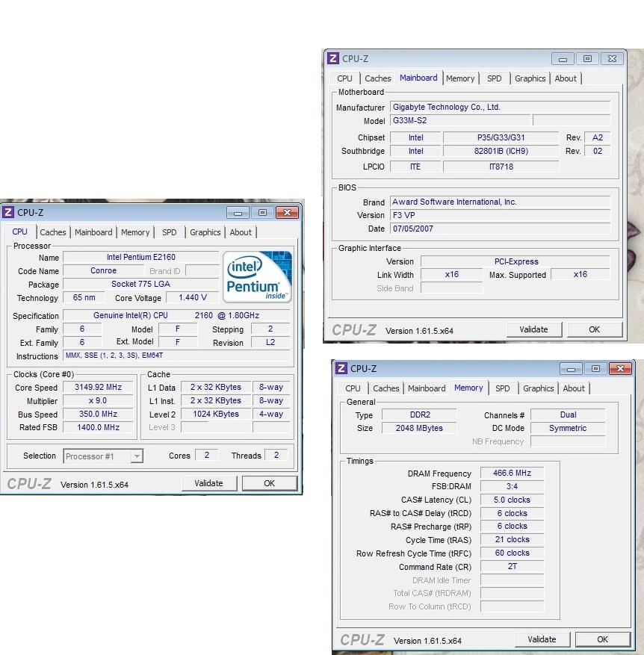Click the chipset value P35/G33/G31
The image size is (644, 655).
(x=501, y=137)
